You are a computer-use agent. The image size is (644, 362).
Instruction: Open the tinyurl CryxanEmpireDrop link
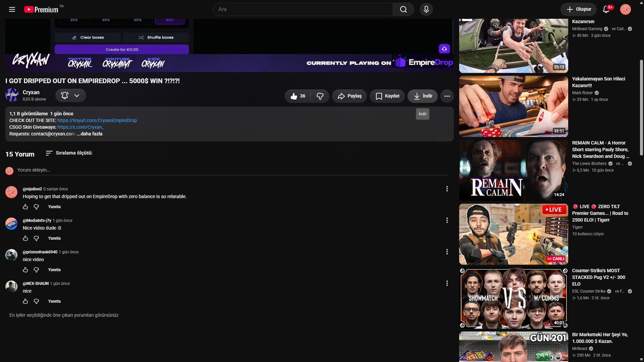pyautogui.click(x=97, y=121)
